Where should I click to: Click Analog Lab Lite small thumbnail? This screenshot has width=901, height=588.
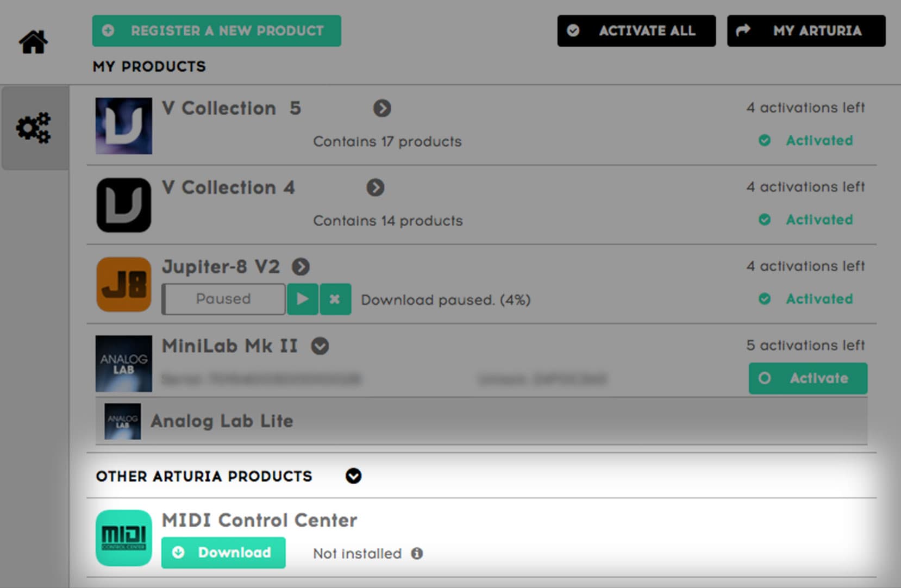pos(122,421)
